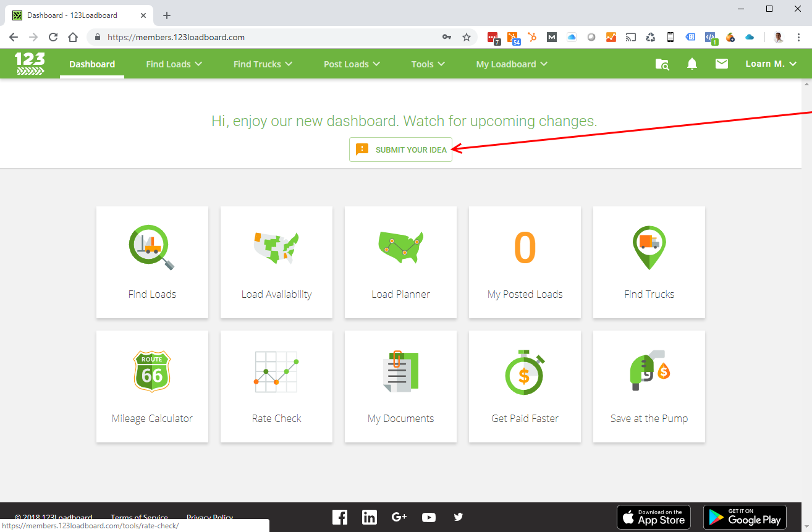The height and width of the screenshot is (532, 812).
Task: Open the LastPass extension with badge 7
Action: click(x=493, y=38)
